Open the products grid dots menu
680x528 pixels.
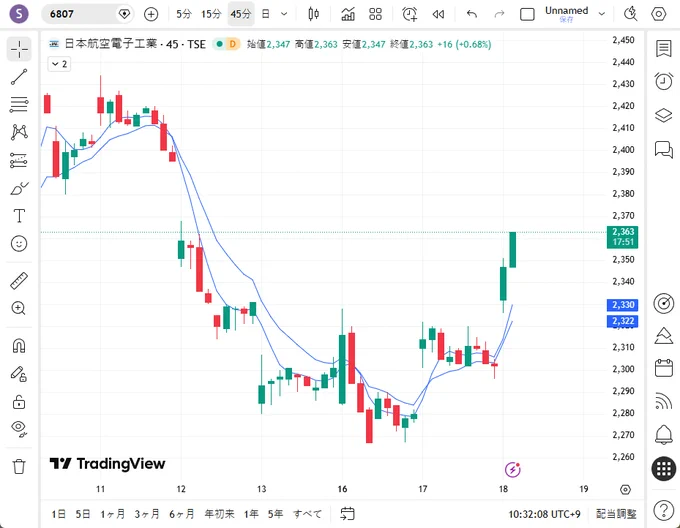[x=664, y=469]
